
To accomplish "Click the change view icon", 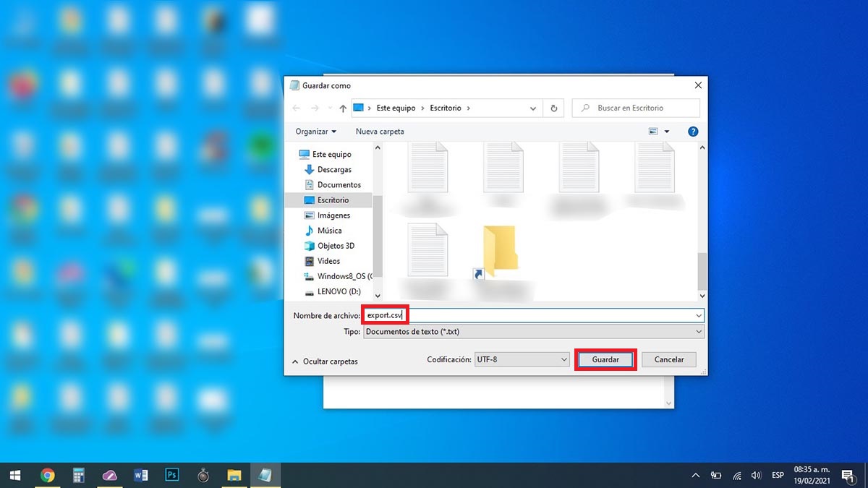I will pyautogui.click(x=654, y=132).
